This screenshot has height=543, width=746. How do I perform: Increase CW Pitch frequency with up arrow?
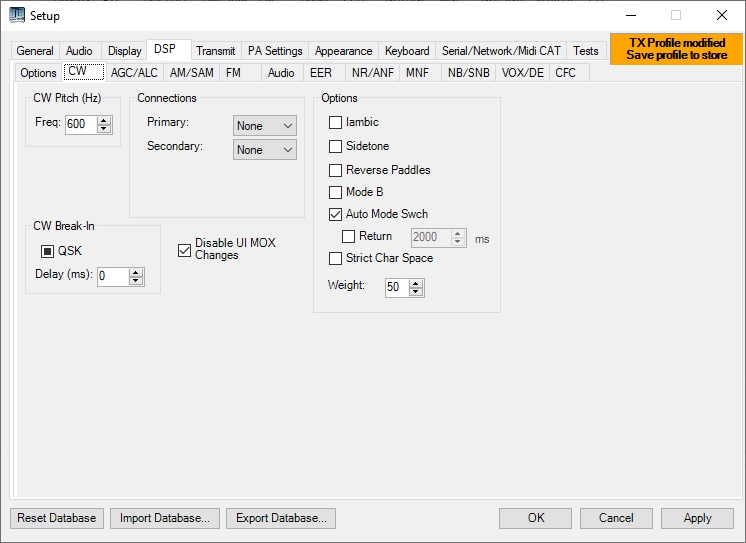coord(104,120)
